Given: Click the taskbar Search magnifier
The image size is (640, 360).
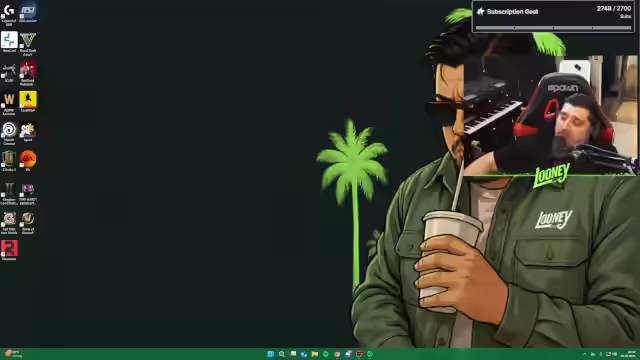Looking at the screenshot, I should coord(282,354).
